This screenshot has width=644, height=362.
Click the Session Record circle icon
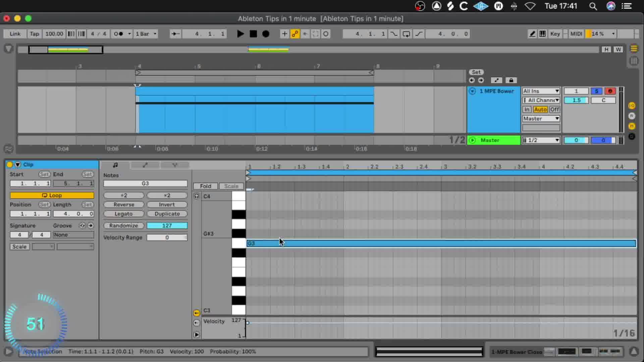coord(326,34)
